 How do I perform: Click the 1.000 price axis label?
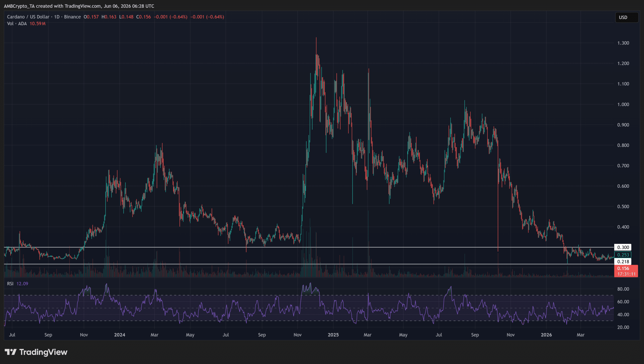[x=623, y=104]
